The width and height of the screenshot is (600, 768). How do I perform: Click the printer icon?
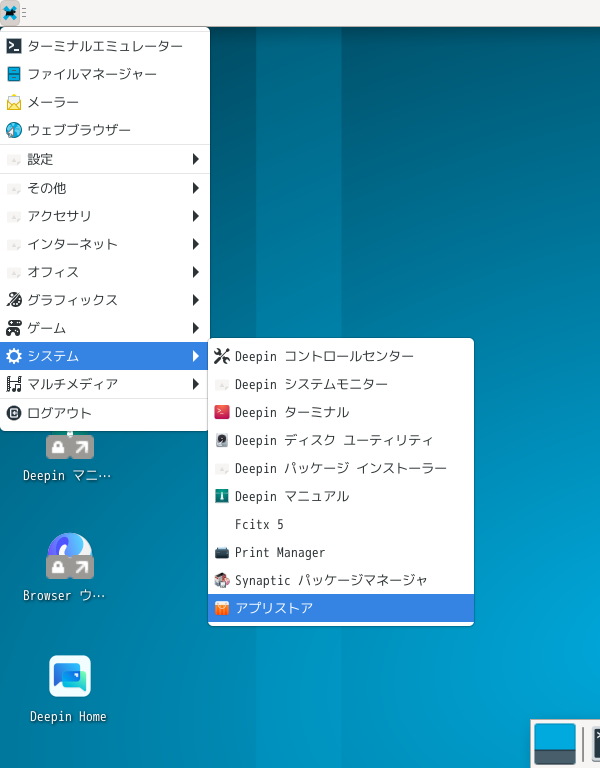click(x=222, y=552)
